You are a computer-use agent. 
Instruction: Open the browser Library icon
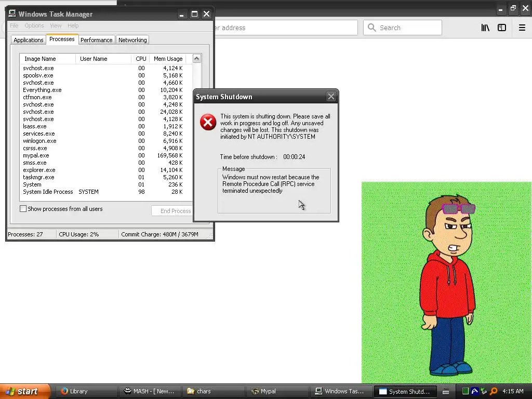(x=485, y=28)
